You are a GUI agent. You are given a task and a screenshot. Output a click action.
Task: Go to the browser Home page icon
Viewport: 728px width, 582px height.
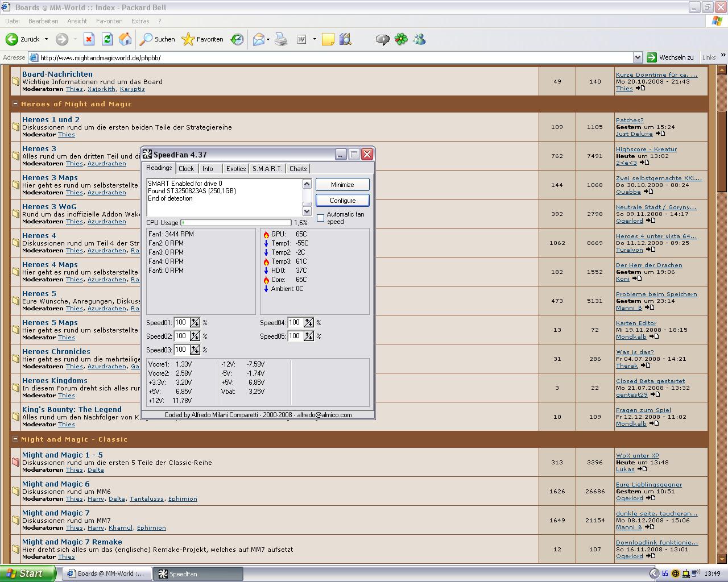click(125, 39)
